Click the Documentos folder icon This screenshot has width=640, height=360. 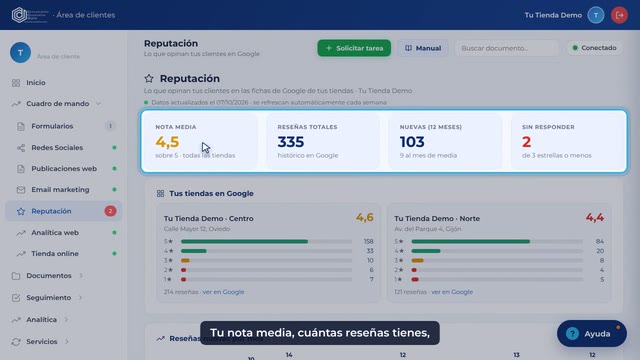point(16,276)
